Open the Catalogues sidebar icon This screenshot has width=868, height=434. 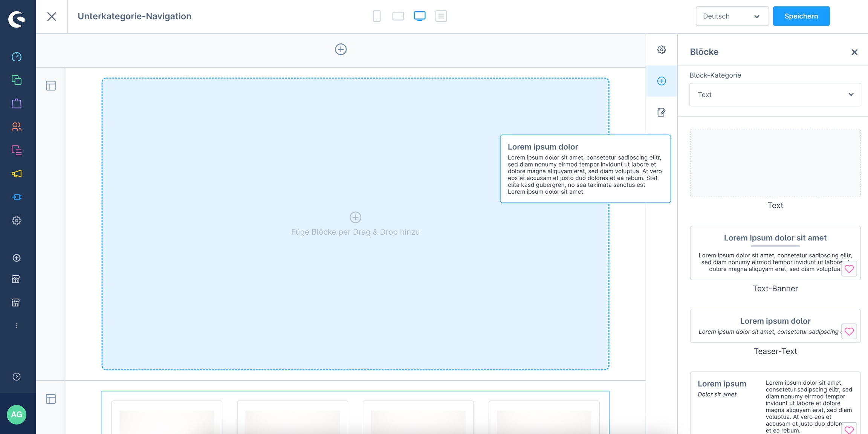17,80
